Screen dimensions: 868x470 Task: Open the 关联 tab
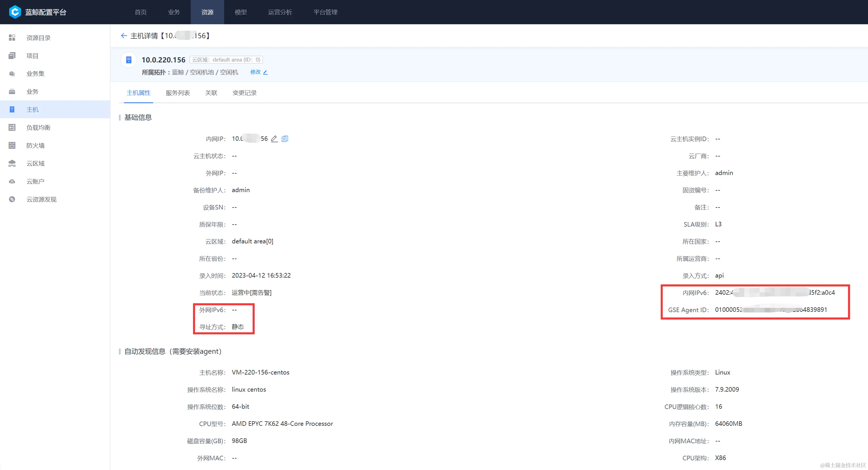tap(211, 93)
